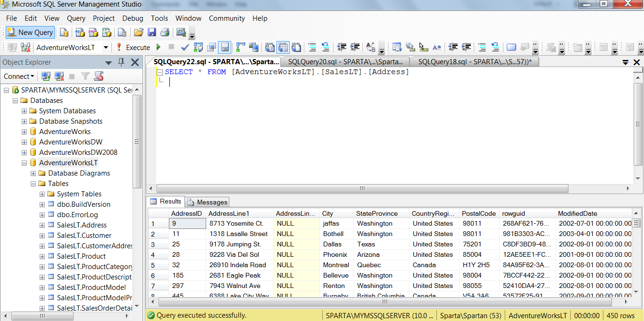Collapse the Tables folder node
The height and width of the screenshot is (321, 644).
[x=33, y=184]
